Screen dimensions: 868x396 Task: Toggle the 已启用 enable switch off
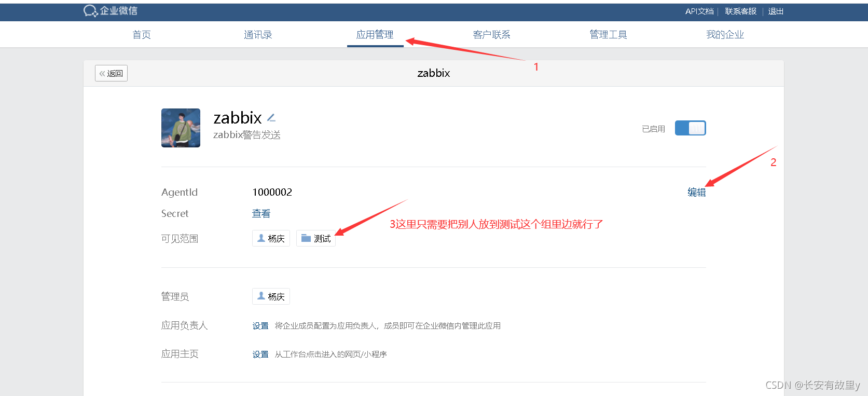[x=690, y=128]
